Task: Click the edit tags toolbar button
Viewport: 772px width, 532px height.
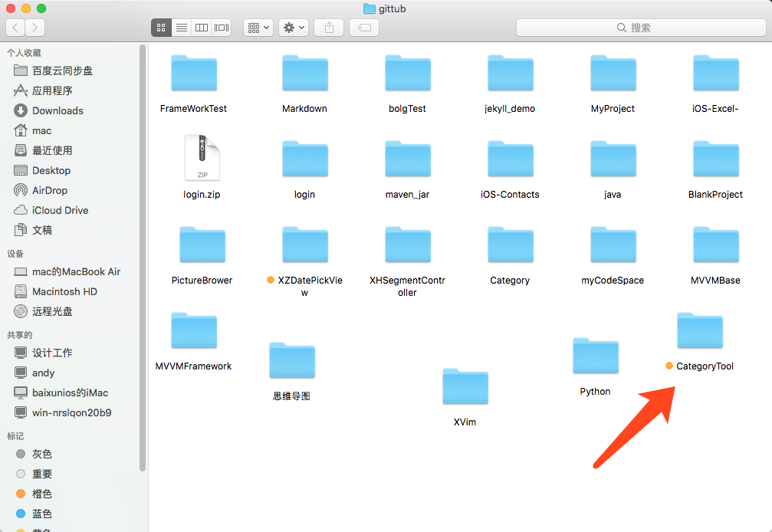Action: coord(364,28)
